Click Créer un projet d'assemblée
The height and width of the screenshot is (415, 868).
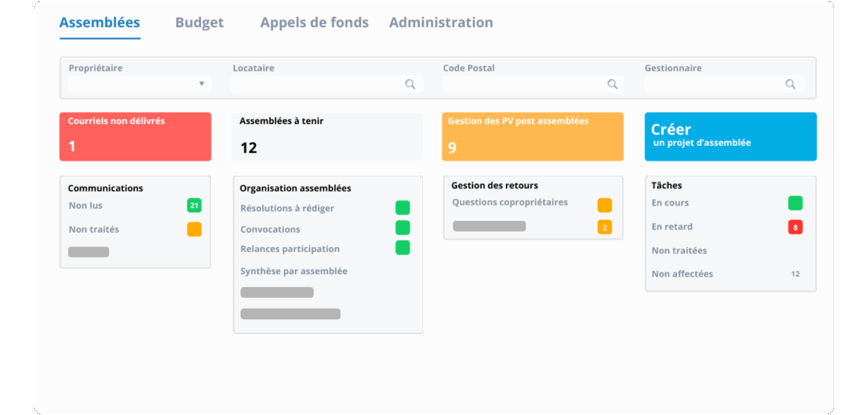[x=731, y=137]
